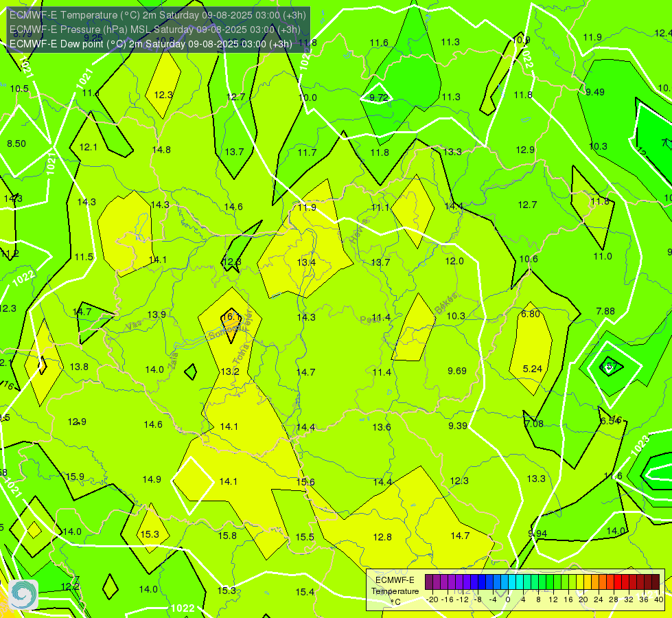672x618 pixels.
Task: Click the 11.0 value on the map
Action: coord(603,256)
